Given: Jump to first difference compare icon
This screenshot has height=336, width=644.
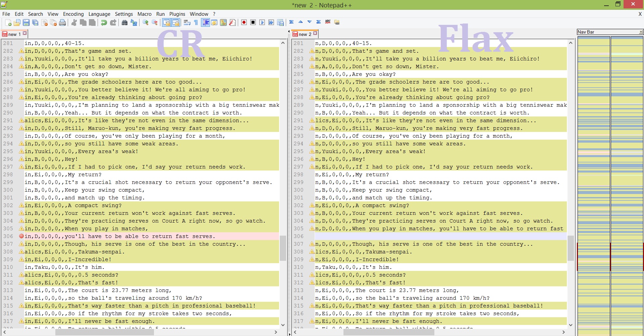Looking at the screenshot, I should (291, 22).
